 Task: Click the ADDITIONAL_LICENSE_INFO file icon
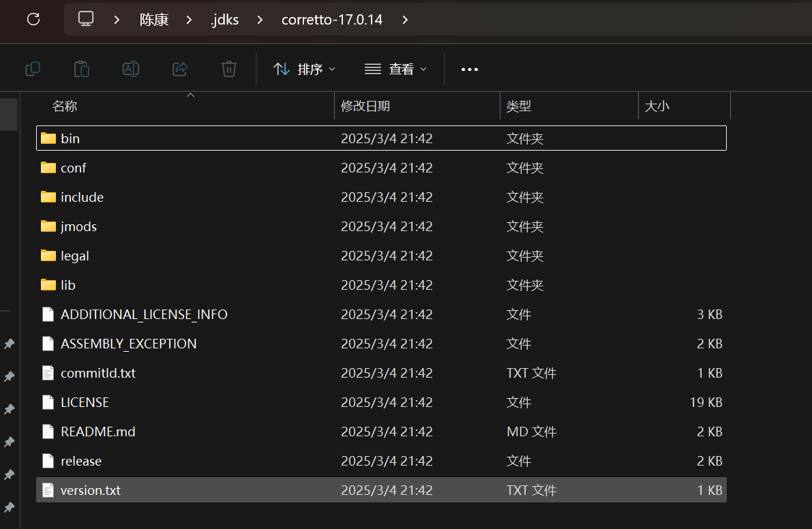tap(48, 314)
